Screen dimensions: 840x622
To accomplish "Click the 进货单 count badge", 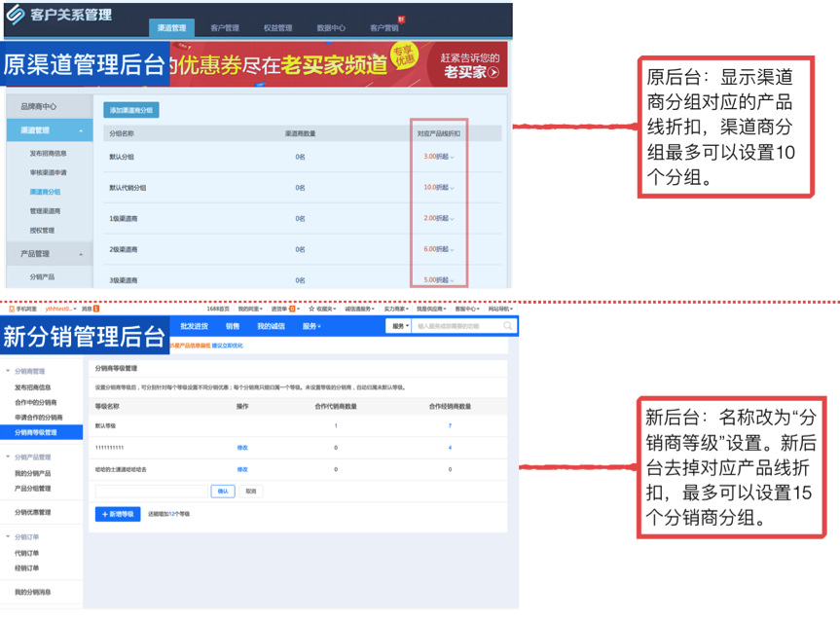I will coord(293,309).
